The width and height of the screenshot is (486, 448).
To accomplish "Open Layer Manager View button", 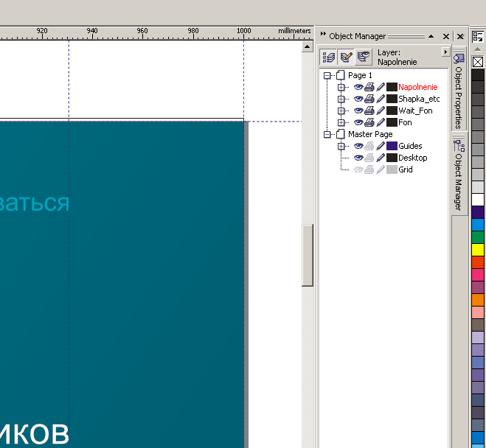I will click(364, 57).
